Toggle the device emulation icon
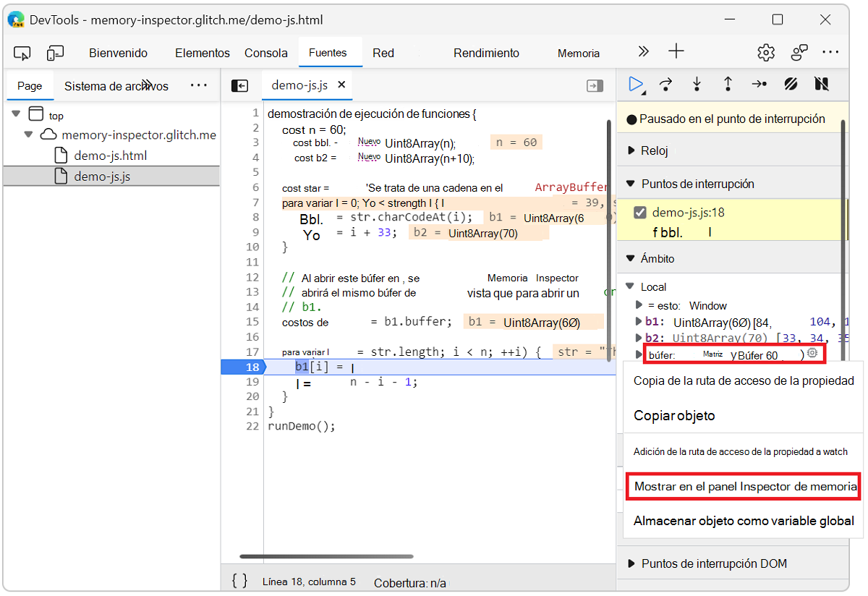The height and width of the screenshot is (596, 868). (54, 53)
